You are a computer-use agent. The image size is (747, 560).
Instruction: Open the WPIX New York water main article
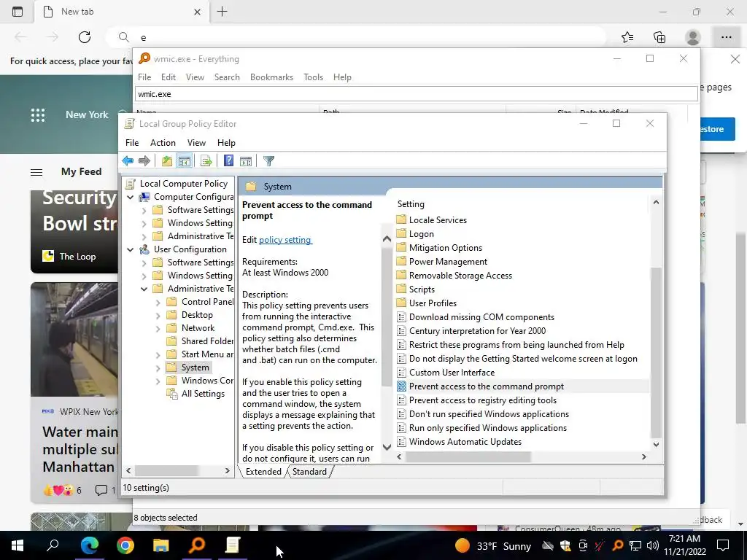pyautogui.click(x=80, y=449)
